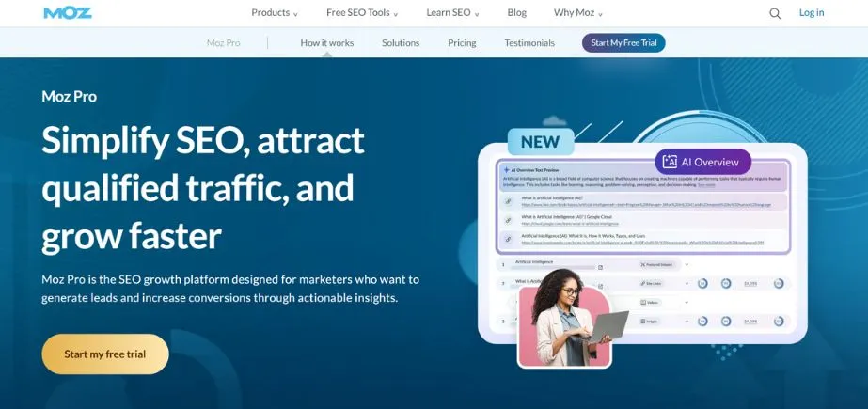Select Moz Pro in sub-navigation

224,42
